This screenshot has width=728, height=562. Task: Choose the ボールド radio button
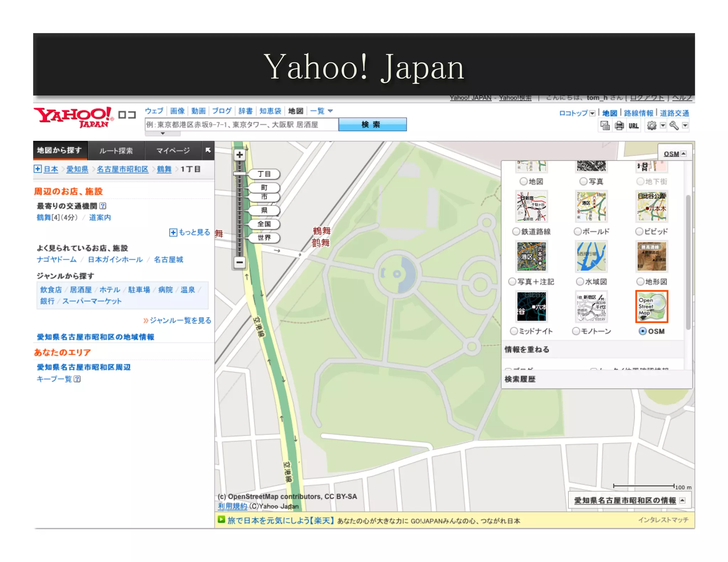[x=578, y=232]
